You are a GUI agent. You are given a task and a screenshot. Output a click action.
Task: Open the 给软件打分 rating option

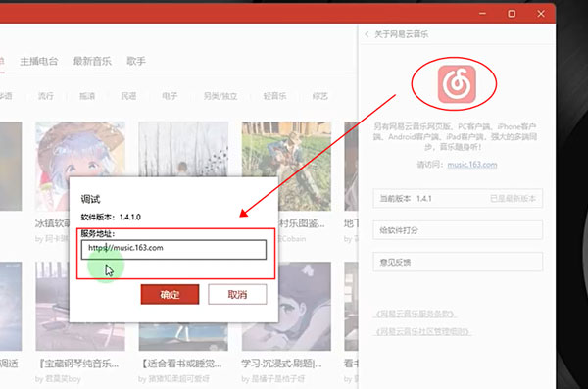458,230
